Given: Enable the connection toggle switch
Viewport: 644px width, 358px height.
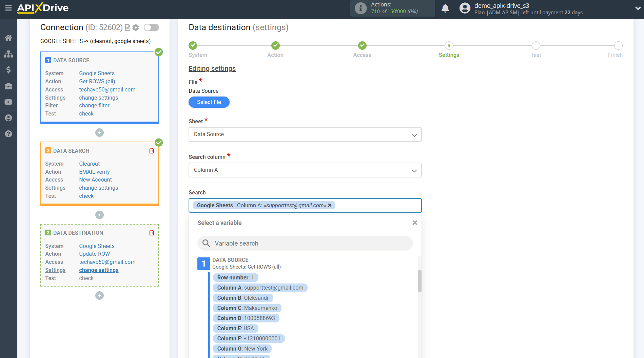Looking at the screenshot, I should click(x=151, y=27).
